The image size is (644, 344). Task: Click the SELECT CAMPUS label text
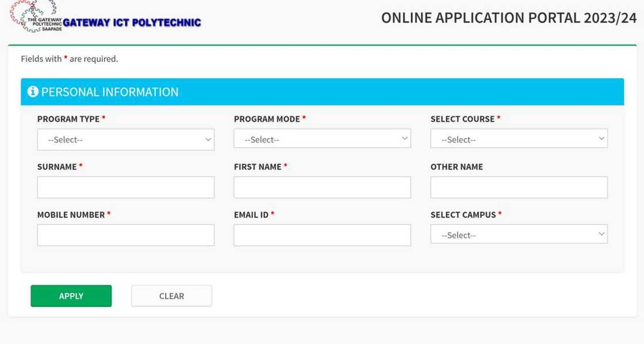tap(463, 215)
